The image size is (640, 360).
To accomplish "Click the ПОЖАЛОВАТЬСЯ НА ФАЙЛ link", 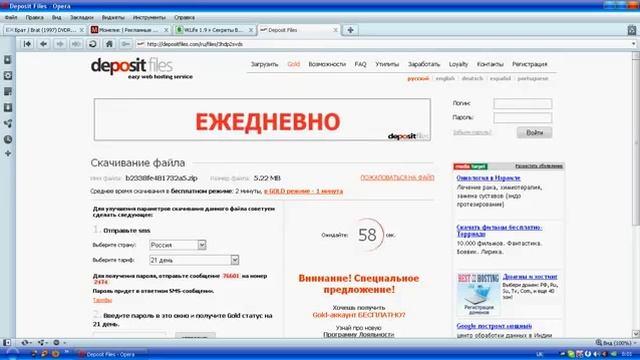I will pyautogui.click(x=397, y=178).
